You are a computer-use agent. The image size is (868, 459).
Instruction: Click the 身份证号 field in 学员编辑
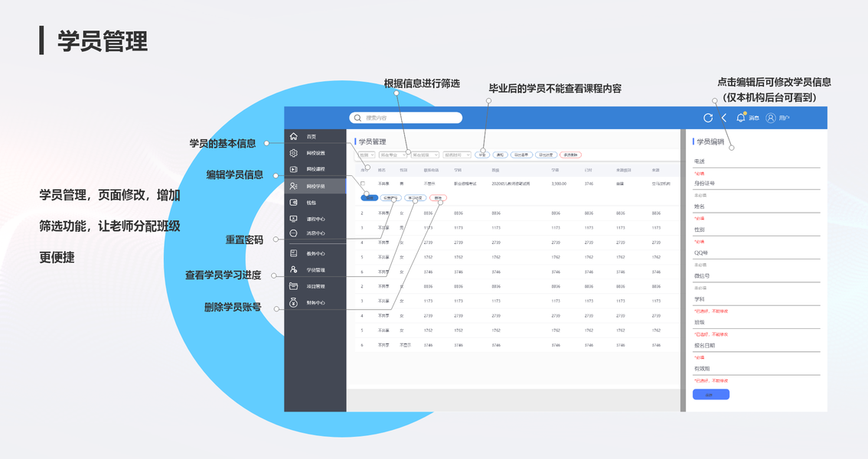pos(756,183)
